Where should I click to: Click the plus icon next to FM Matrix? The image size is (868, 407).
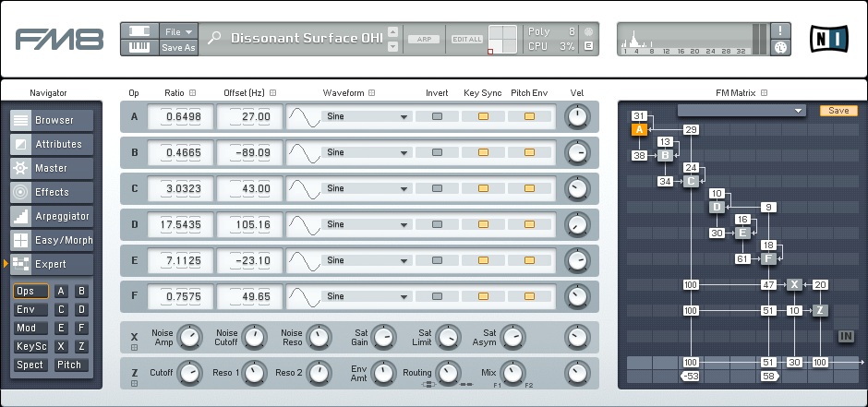pyautogui.click(x=764, y=93)
